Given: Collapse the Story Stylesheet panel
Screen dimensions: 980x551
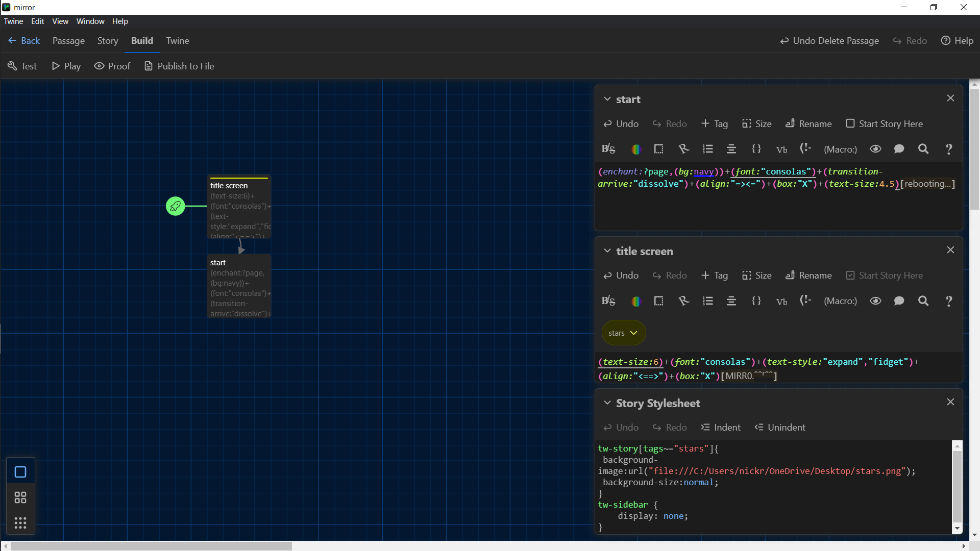Looking at the screenshot, I should point(607,403).
